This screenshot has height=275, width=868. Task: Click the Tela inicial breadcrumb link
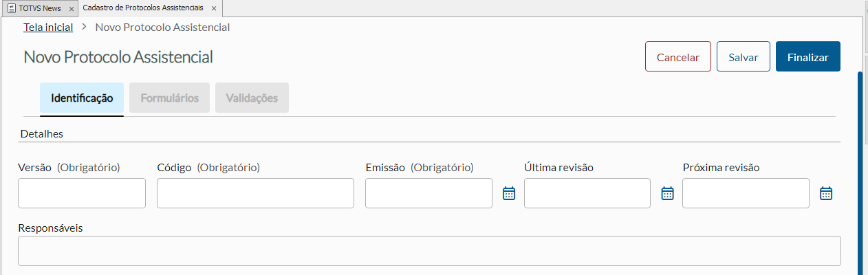click(x=48, y=27)
